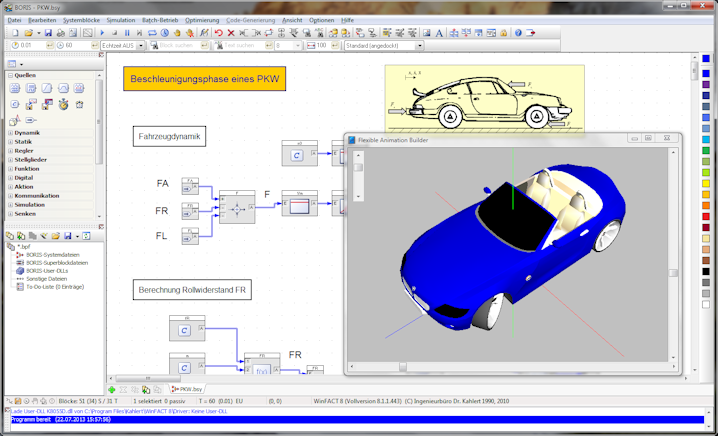The height and width of the screenshot is (436, 718).
Task: Open the Echtzeit AUS dropdown
Action: pyautogui.click(x=141, y=46)
